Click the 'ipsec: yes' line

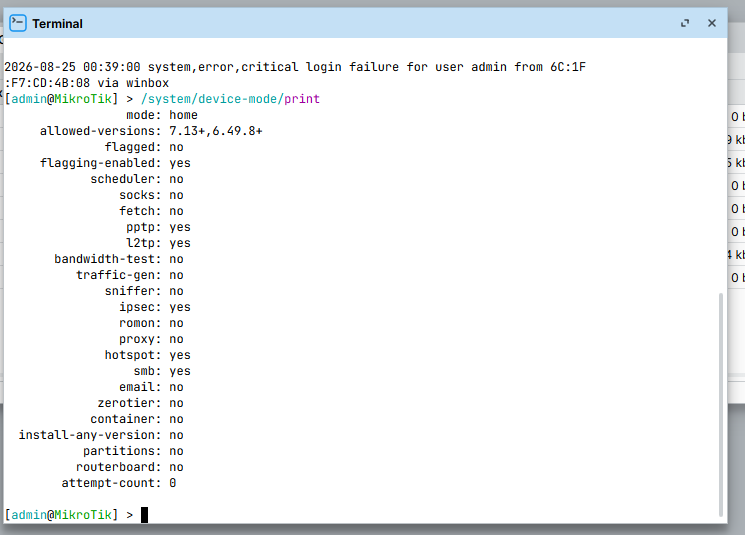[x=155, y=307]
